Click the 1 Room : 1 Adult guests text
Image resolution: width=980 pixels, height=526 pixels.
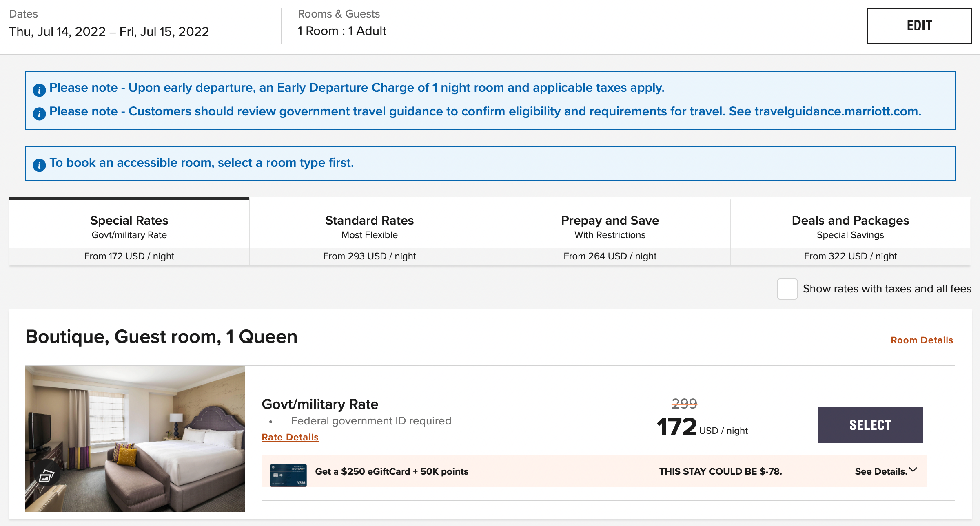click(x=341, y=31)
